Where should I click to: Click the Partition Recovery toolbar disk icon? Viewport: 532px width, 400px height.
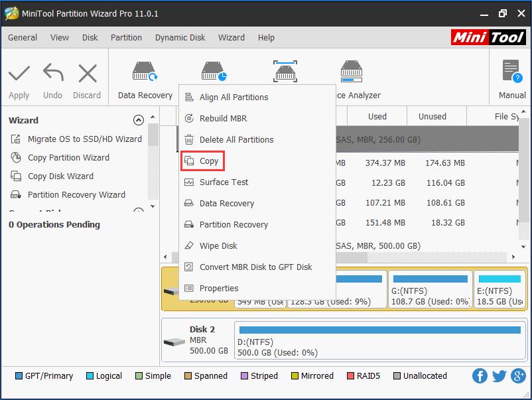(214, 71)
